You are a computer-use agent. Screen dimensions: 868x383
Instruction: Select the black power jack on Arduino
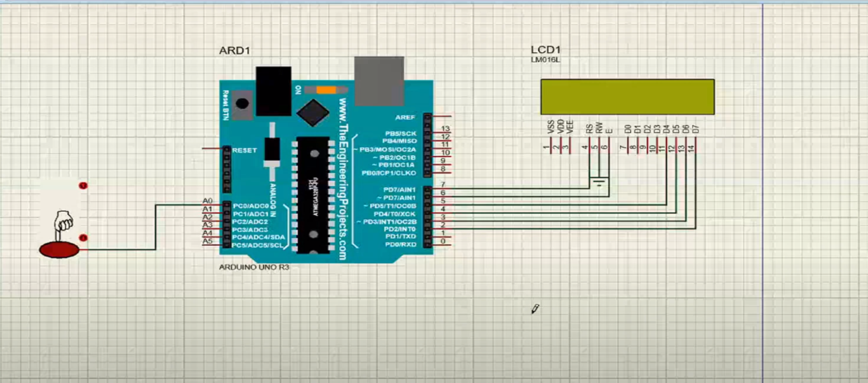[274, 91]
